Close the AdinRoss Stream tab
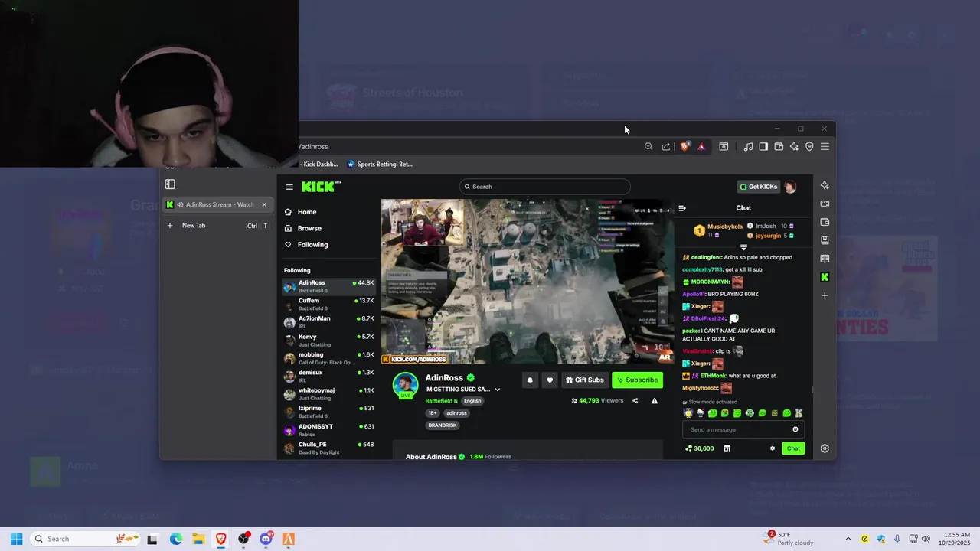The width and height of the screenshot is (980, 551). 264,204
